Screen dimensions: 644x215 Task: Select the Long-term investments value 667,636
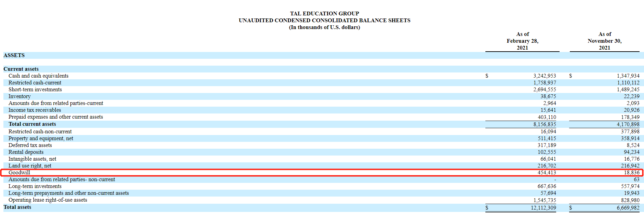click(x=547, y=186)
